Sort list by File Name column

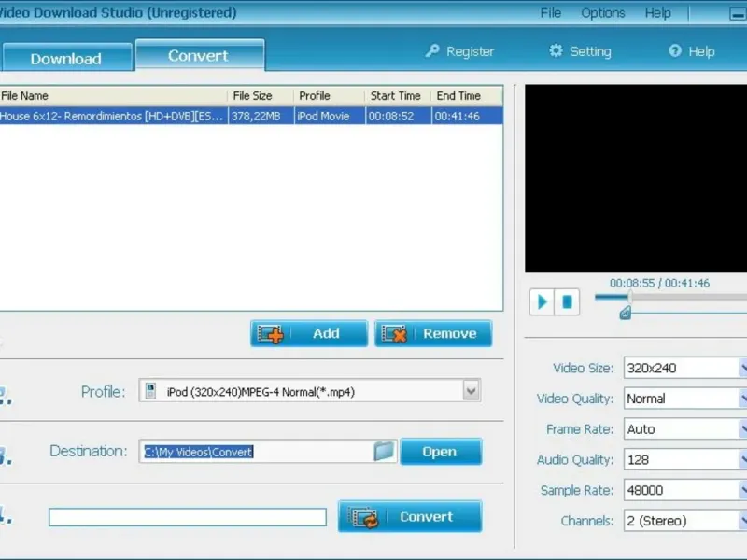(x=113, y=96)
